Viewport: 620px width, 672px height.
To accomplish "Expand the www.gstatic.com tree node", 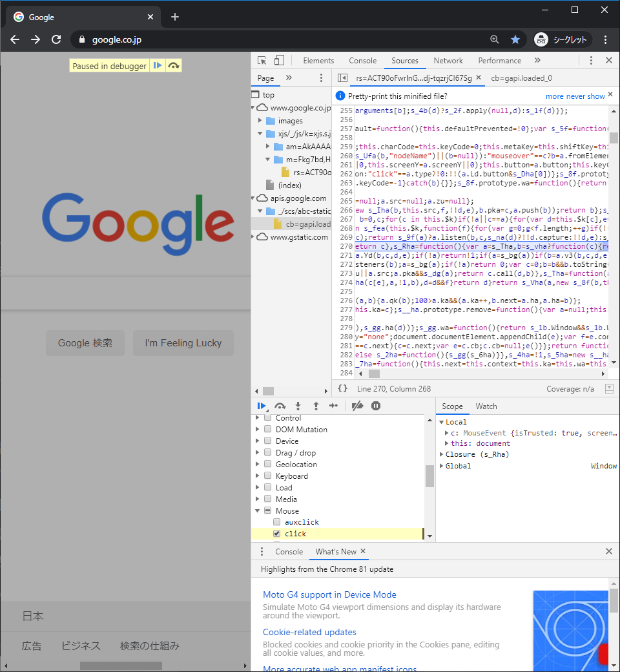I will [253, 236].
